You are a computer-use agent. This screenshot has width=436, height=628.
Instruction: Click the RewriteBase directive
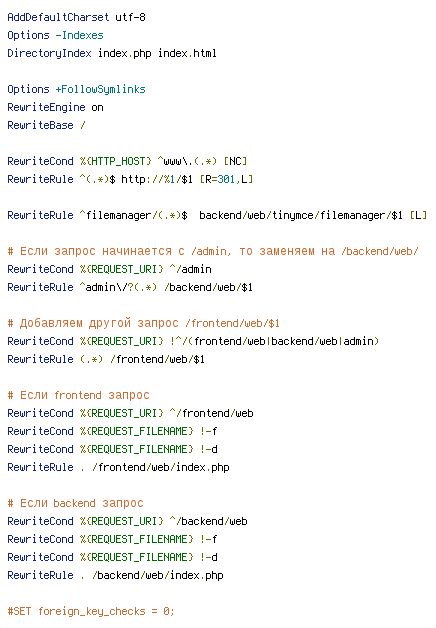coord(40,125)
